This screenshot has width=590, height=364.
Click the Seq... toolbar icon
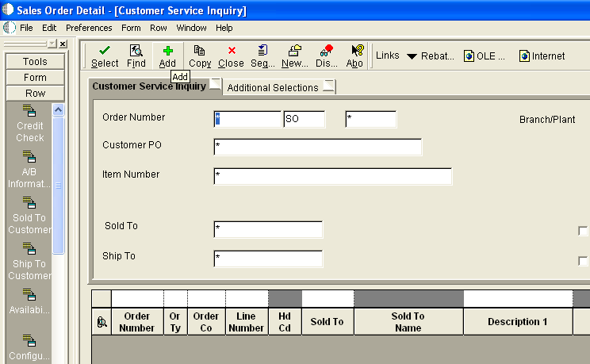262,51
